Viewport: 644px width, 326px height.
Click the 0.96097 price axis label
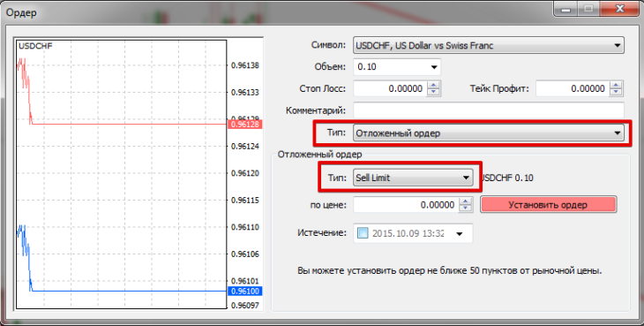point(245,306)
